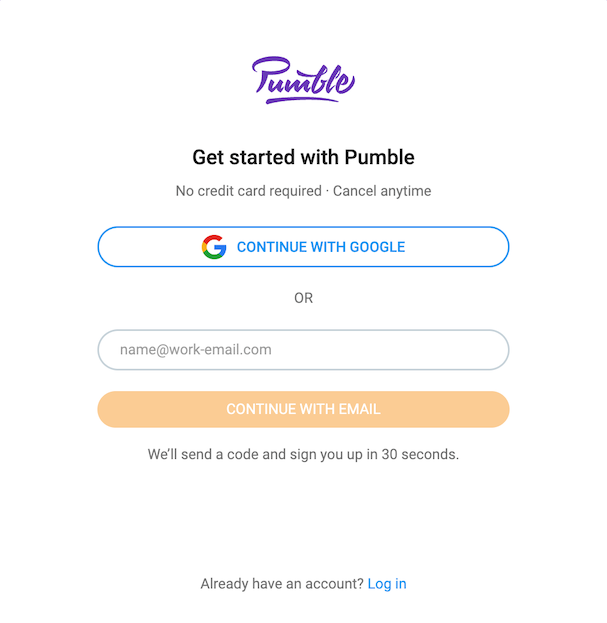607x623 pixels.
Task: Click the 'Already have an account?' text
Action: (x=282, y=584)
